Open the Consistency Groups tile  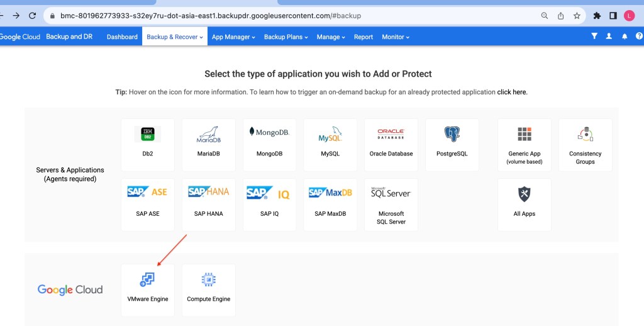(x=585, y=144)
